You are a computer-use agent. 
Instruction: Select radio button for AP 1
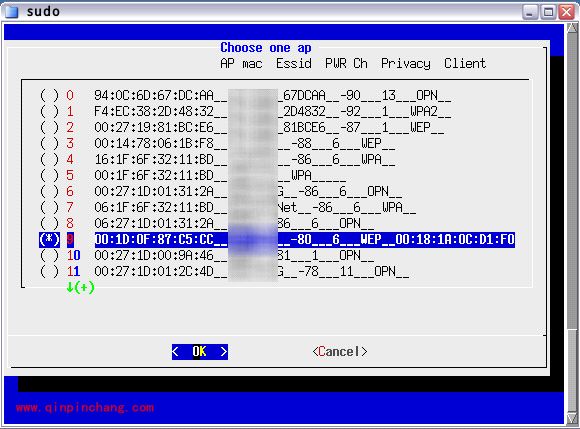tap(49, 111)
